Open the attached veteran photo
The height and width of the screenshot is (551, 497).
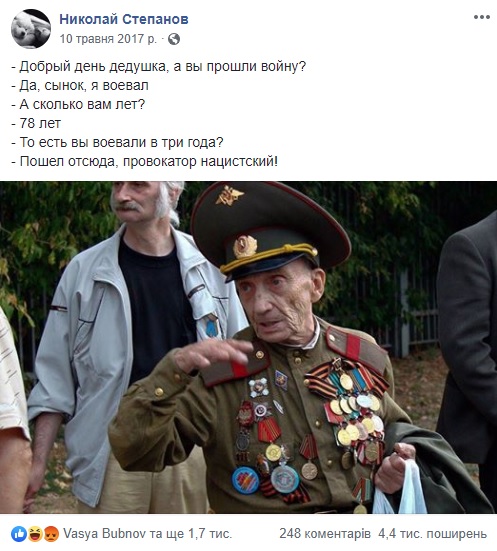coord(248,347)
